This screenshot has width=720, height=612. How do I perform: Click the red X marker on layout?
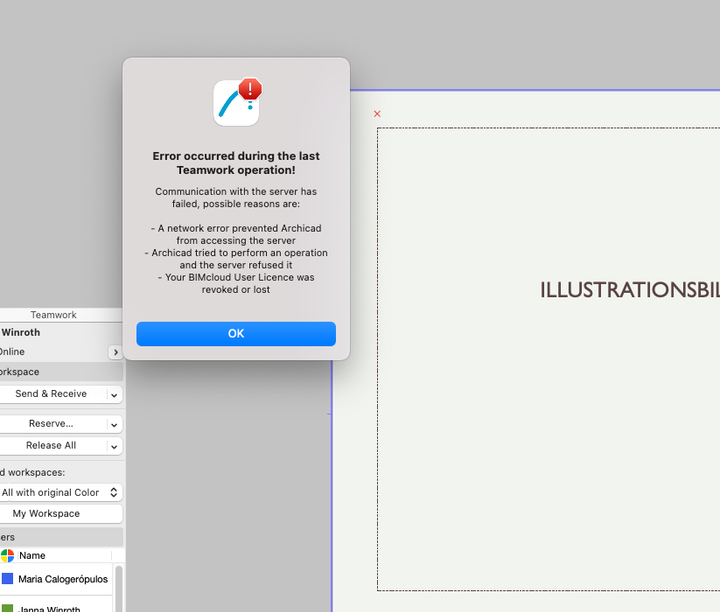coord(377,114)
